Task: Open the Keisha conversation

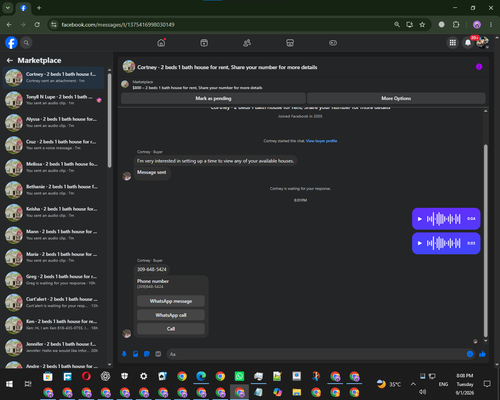Action: click(53, 212)
